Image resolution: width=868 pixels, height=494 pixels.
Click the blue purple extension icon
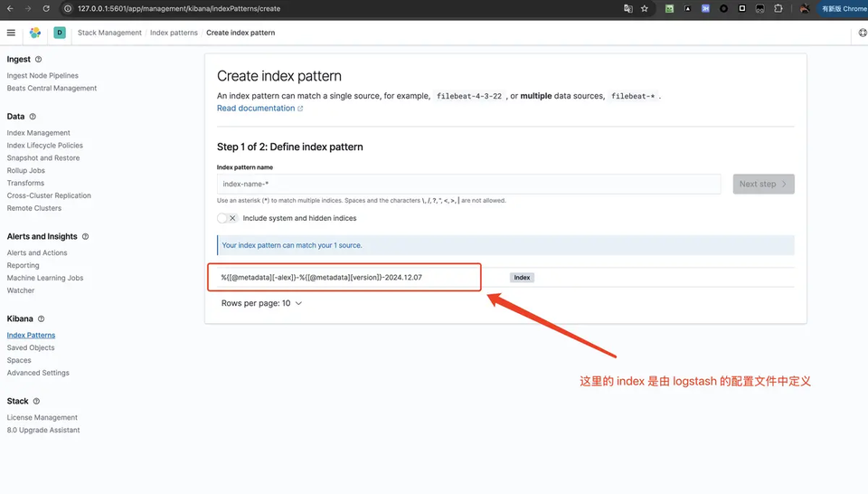705,8
